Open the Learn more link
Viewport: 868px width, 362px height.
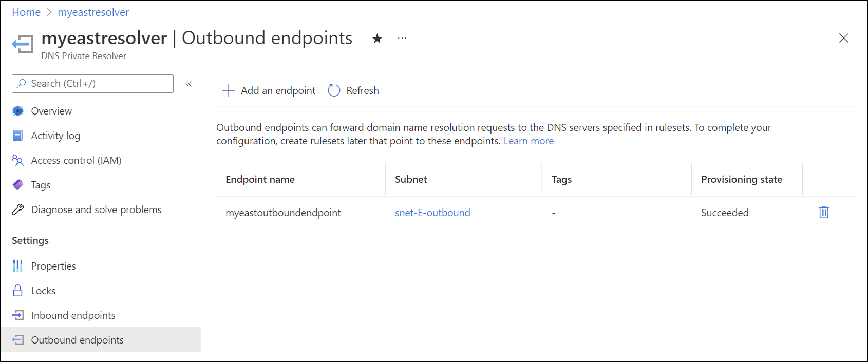click(529, 141)
